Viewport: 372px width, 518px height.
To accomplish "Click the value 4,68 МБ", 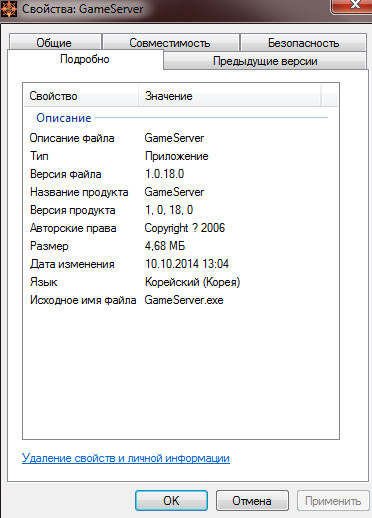I will 165,246.
